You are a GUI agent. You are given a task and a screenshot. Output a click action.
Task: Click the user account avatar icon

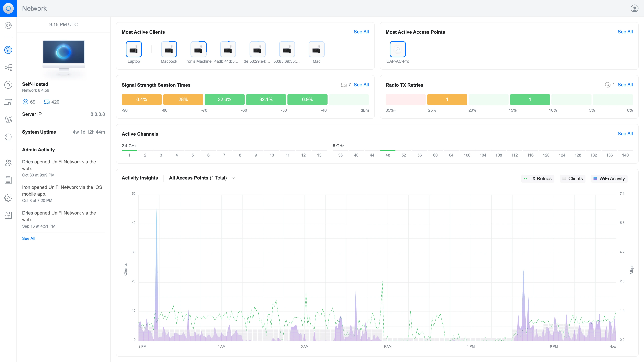(x=634, y=8)
